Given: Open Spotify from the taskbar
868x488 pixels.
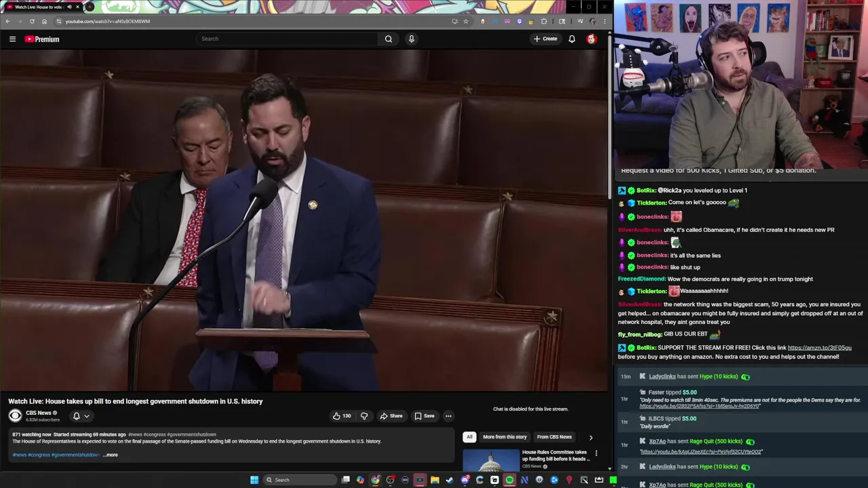Looking at the screenshot, I should click(x=509, y=480).
